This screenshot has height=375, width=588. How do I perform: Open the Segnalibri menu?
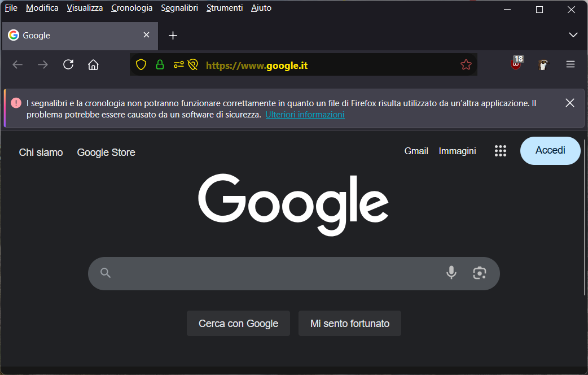point(179,8)
